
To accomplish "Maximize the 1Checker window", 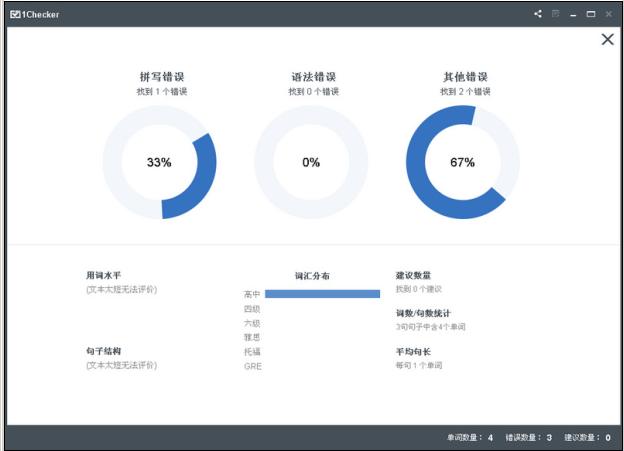I will (591, 14).
